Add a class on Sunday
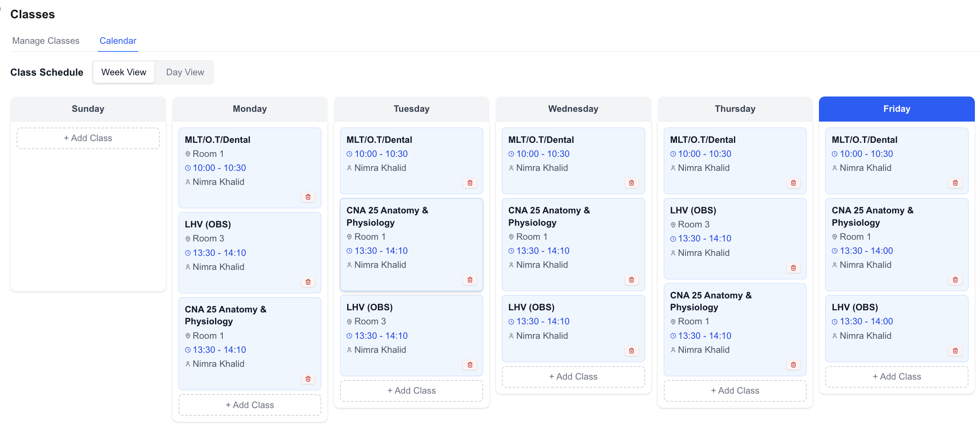The width and height of the screenshot is (980, 437). coord(88,138)
